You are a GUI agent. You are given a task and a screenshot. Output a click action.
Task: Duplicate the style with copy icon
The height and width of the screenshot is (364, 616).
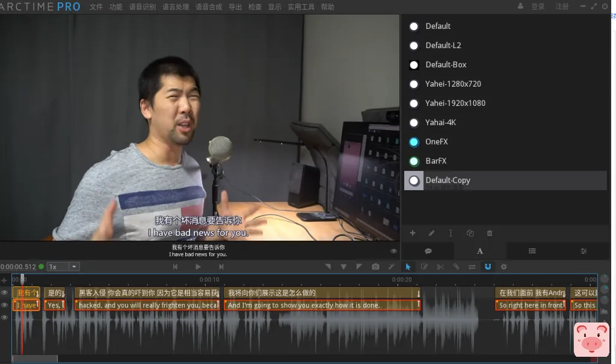click(x=470, y=233)
